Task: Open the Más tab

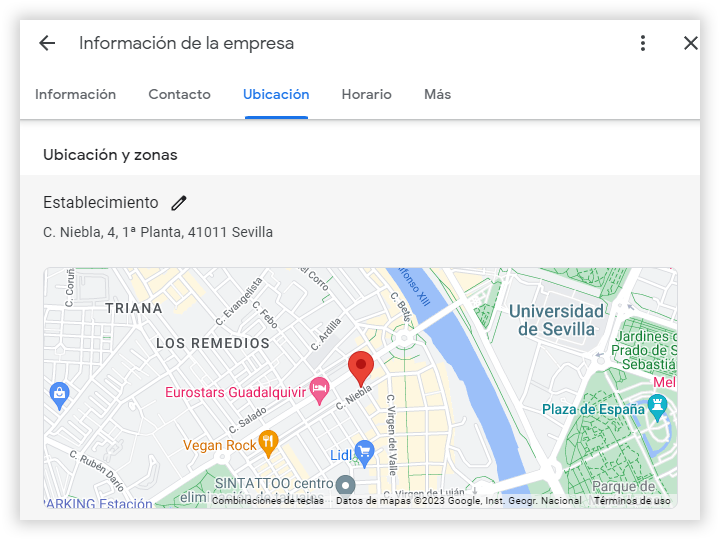Action: (x=437, y=95)
